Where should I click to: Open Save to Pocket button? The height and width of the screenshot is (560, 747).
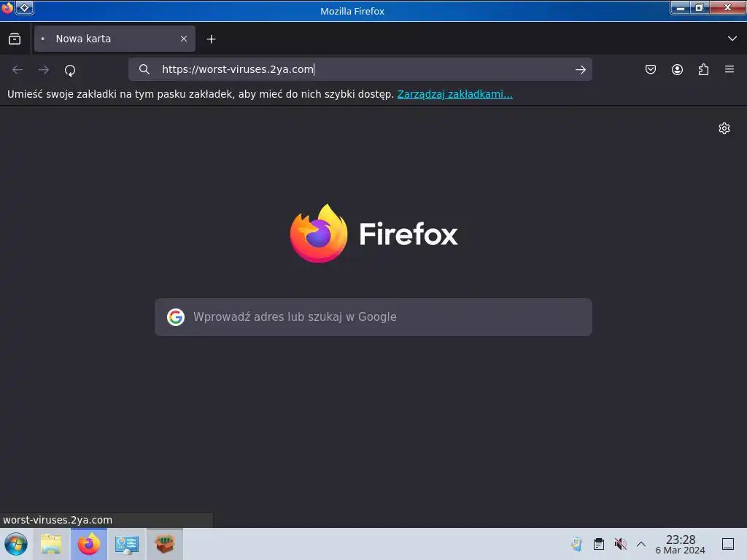[x=651, y=69]
